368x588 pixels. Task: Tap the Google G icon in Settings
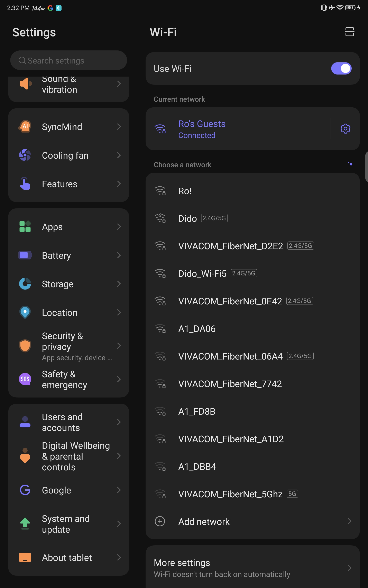click(25, 490)
